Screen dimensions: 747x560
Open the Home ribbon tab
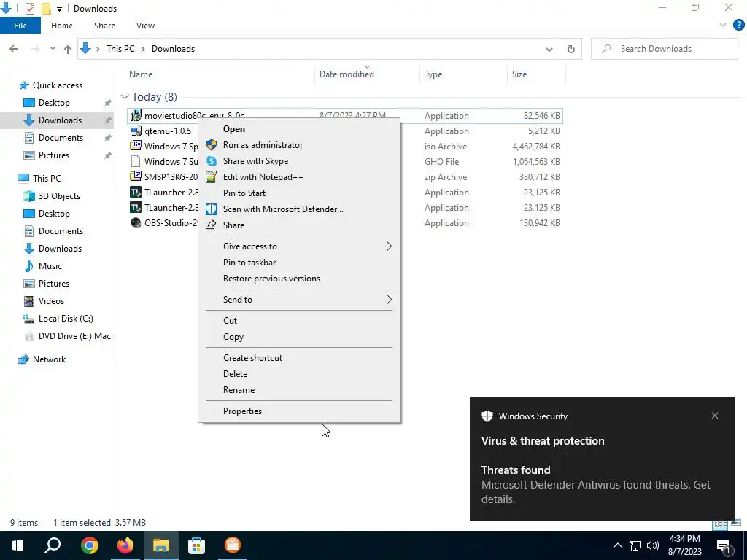pos(62,26)
